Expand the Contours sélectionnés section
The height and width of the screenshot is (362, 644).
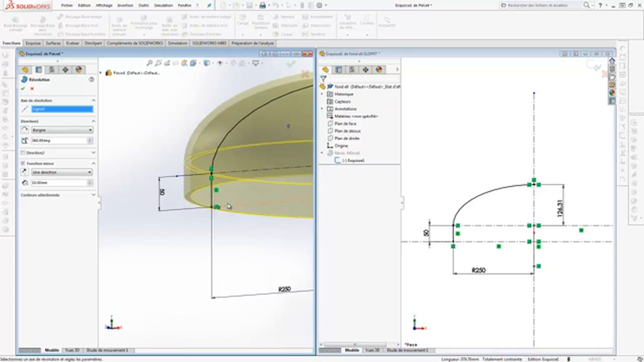click(x=94, y=195)
